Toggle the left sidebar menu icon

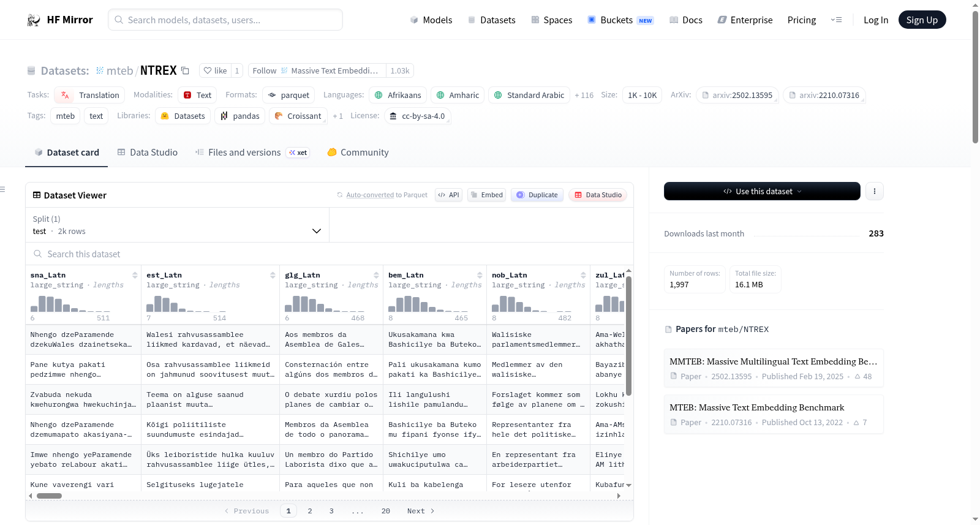click(x=3, y=189)
